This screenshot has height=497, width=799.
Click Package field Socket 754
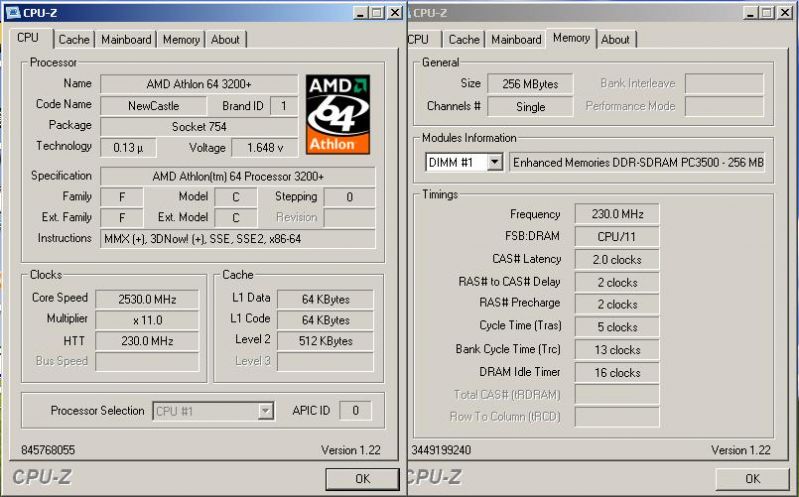tap(199, 126)
